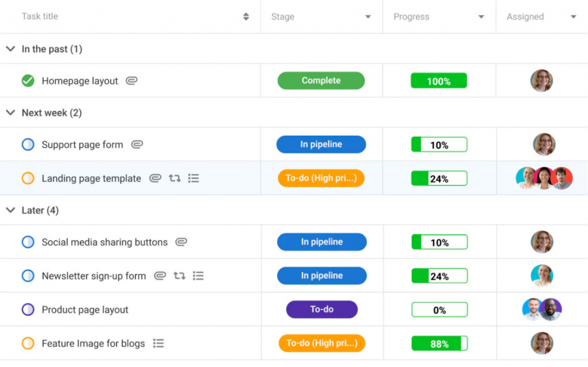Click assignee avatar on Newsletter sign-up form row
Screen dimensions: 588x367
point(542,276)
